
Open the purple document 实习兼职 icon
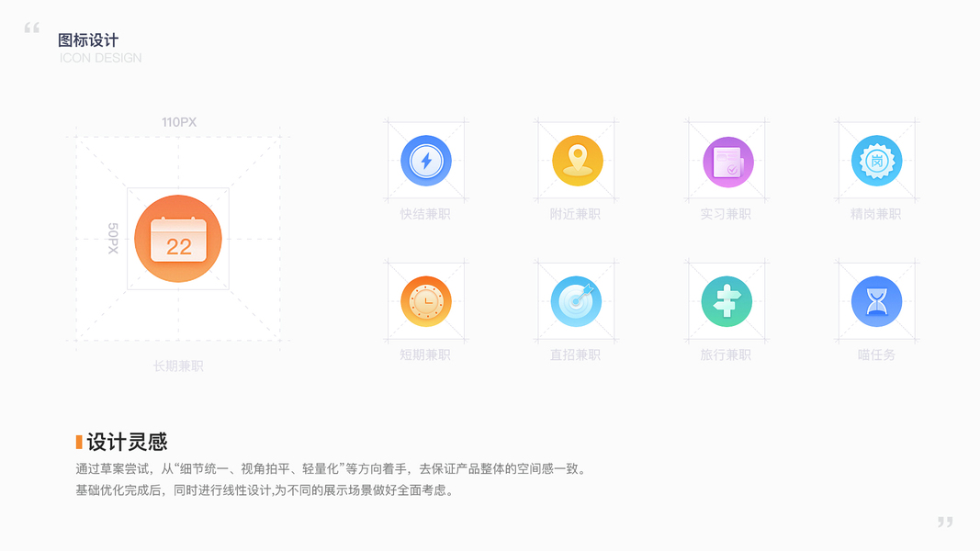coord(728,162)
